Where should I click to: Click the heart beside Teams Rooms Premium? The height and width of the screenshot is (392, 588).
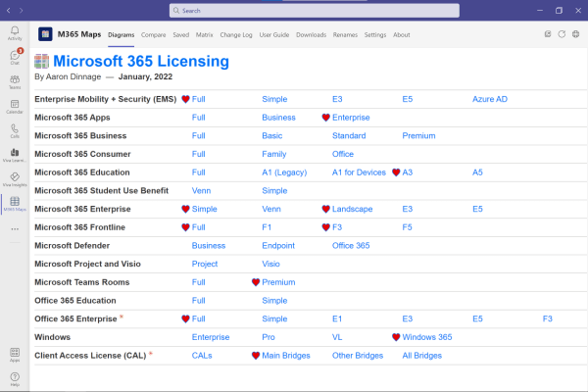[256, 282]
